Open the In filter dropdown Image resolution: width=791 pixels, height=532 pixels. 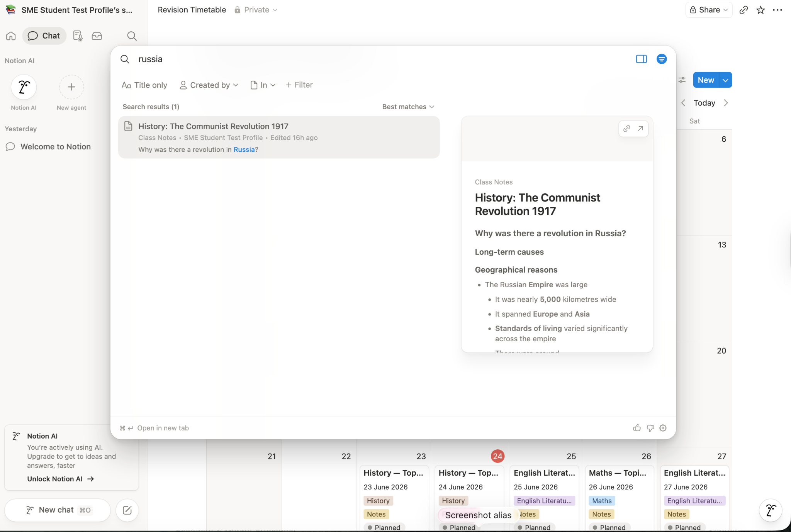point(263,85)
